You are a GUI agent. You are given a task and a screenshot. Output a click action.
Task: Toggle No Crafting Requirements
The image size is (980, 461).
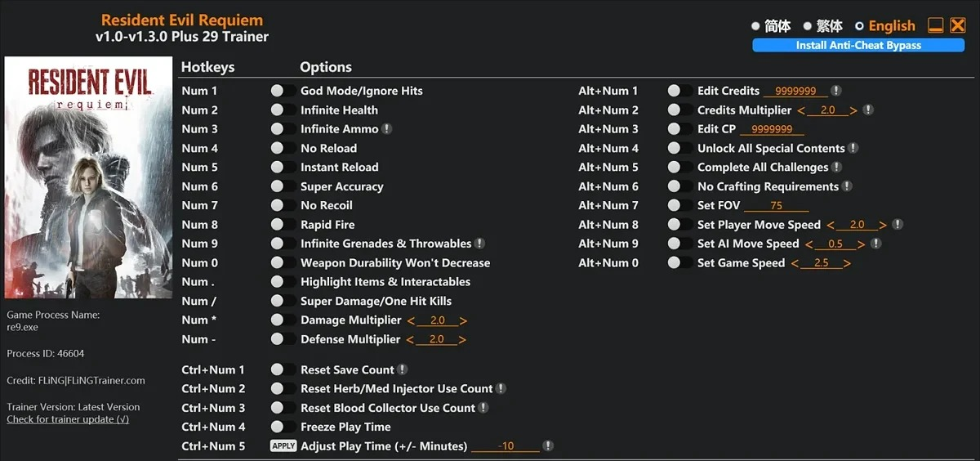[x=679, y=186]
